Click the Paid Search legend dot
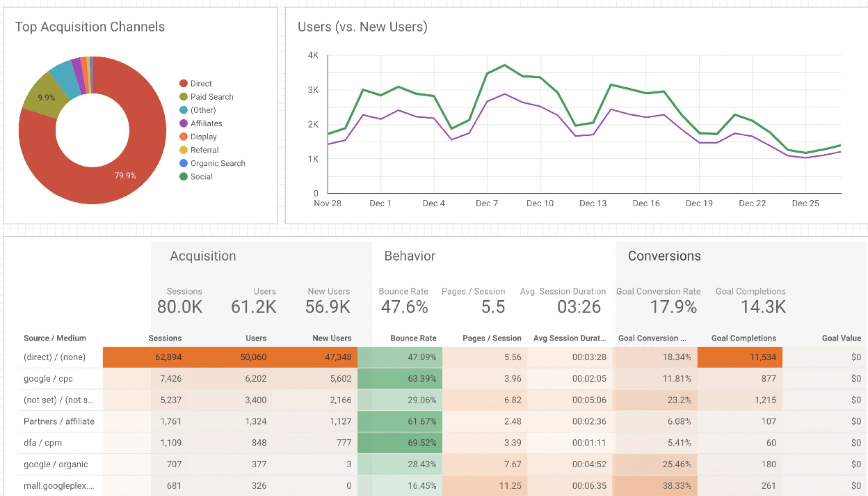Viewport: 868px width, 496px height. coord(183,97)
